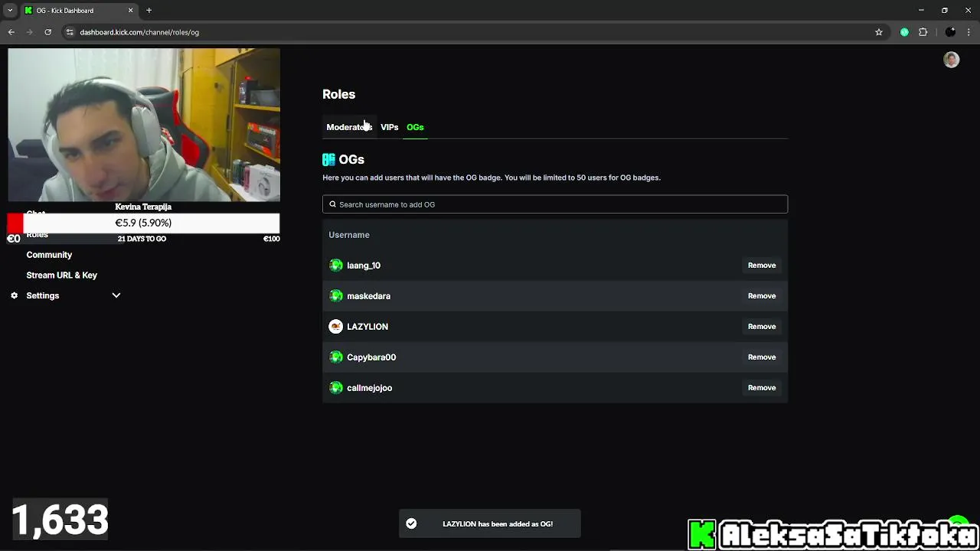
Task: Click the browser back arrow
Action: pos(11,32)
